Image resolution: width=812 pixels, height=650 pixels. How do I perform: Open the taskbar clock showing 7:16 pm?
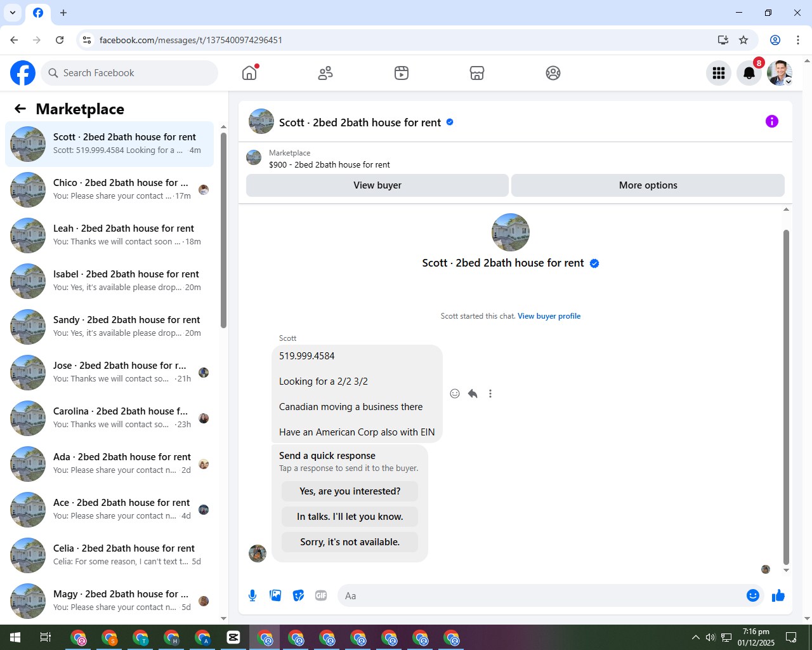click(756, 637)
